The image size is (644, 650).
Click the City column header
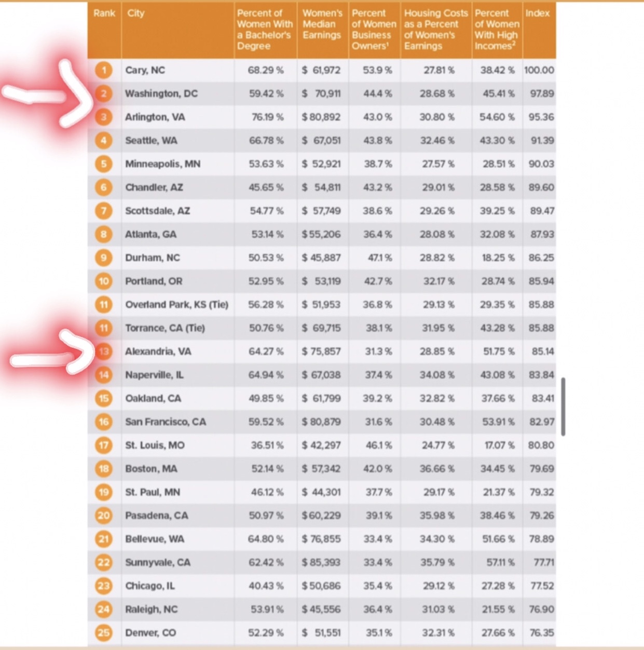pyautogui.click(x=136, y=13)
